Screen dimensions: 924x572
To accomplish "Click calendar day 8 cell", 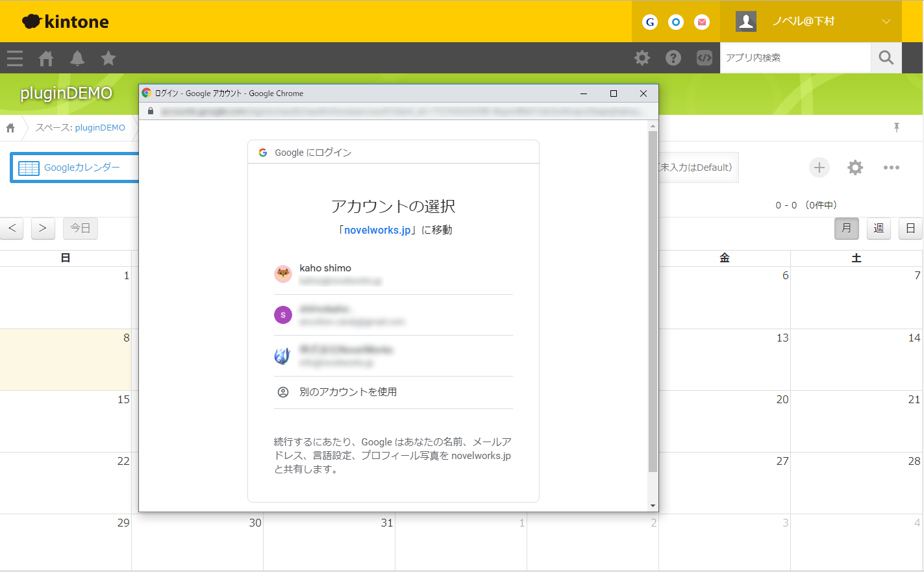I will 66,360.
